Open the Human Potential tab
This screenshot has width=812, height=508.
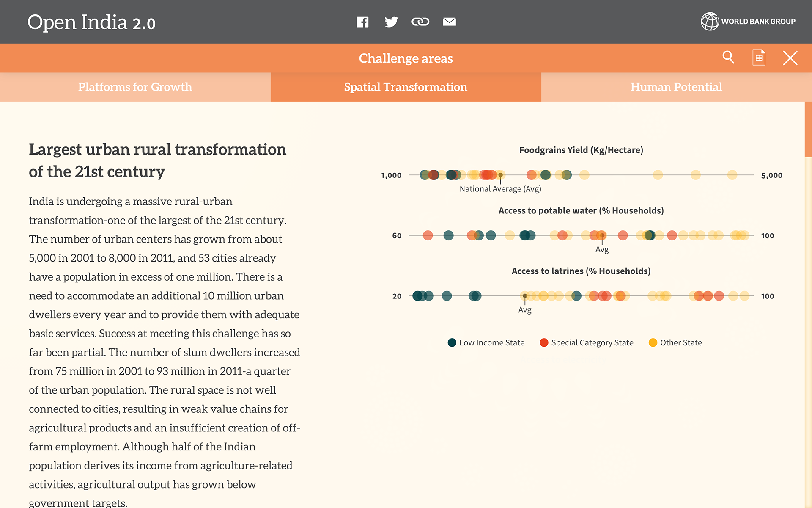pos(677,87)
